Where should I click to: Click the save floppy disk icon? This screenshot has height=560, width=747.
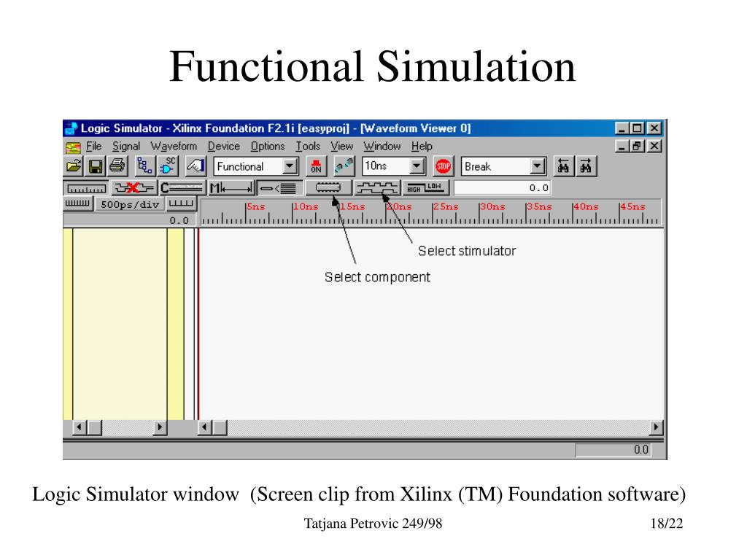96,166
